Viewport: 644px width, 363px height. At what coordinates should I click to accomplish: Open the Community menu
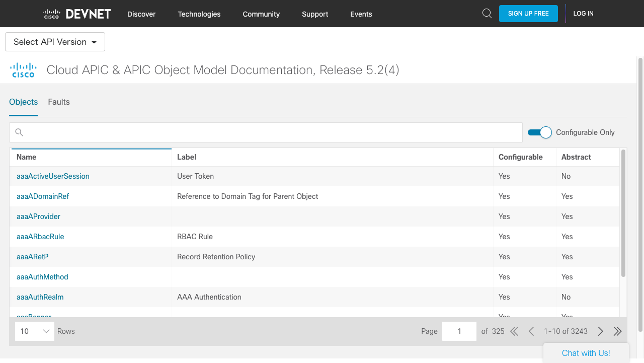261,14
